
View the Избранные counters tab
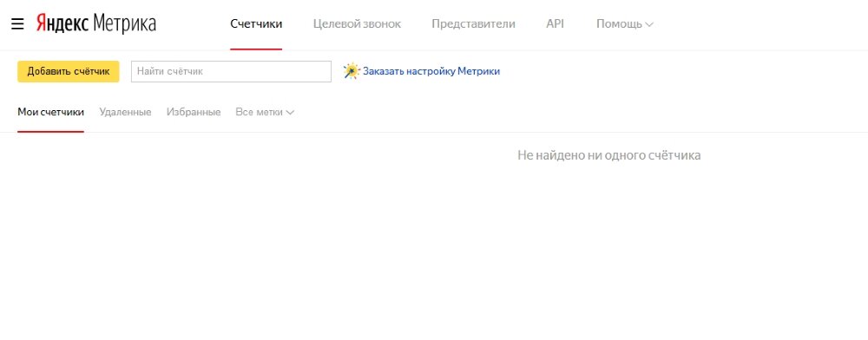(x=194, y=112)
